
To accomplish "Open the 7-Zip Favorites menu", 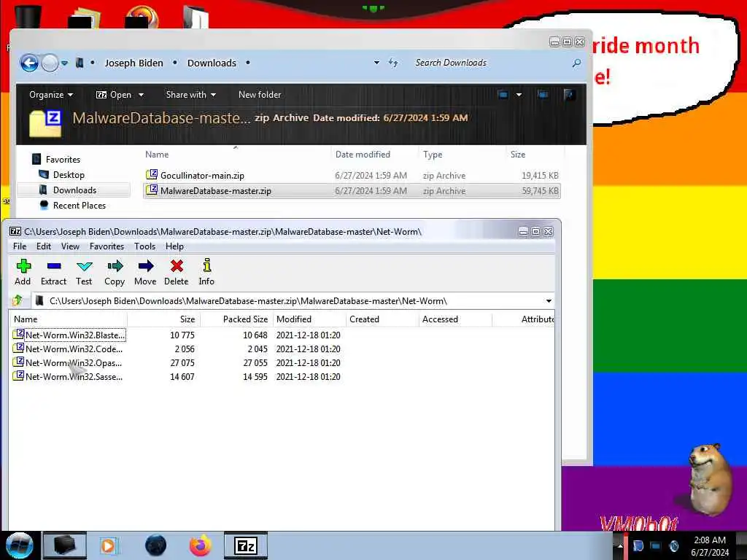I will (x=107, y=246).
